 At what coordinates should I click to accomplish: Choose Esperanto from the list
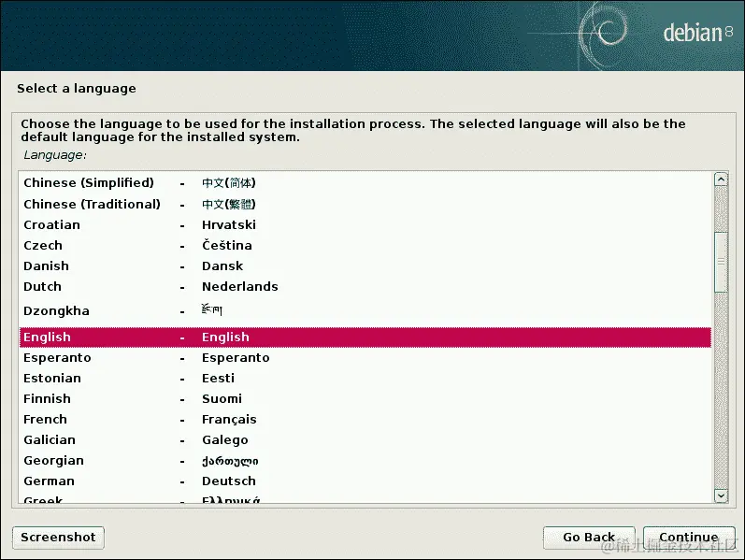(365, 357)
